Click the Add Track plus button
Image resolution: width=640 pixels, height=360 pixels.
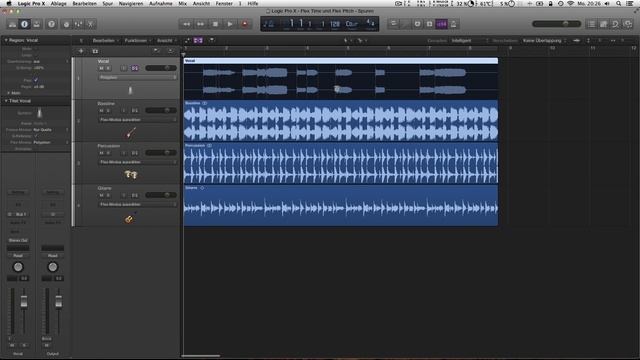(81, 51)
